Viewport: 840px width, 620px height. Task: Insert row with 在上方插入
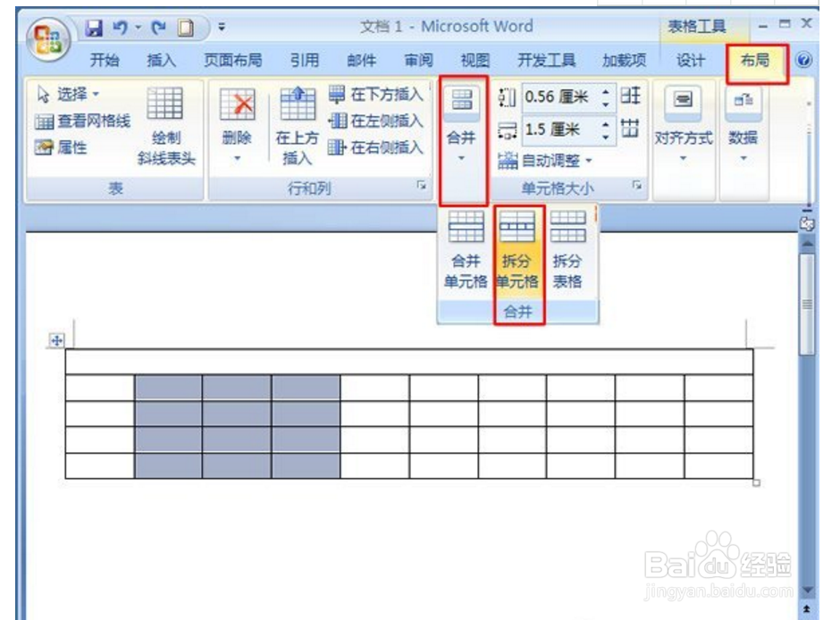coord(298,126)
